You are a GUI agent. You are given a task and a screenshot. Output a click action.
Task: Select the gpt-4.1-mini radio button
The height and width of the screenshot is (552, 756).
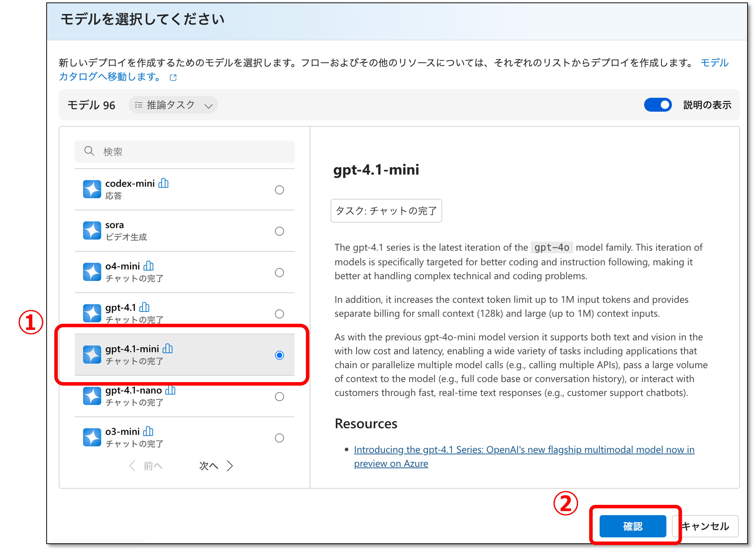(279, 355)
